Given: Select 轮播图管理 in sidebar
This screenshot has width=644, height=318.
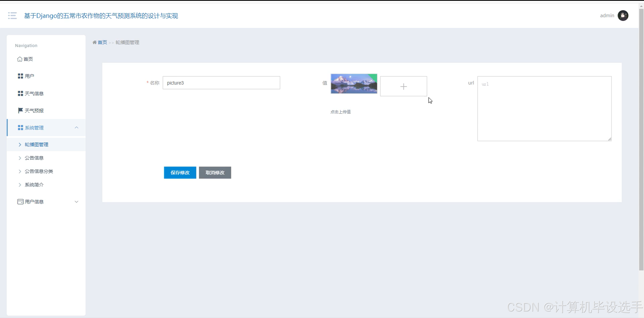Looking at the screenshot, I should pos(37,144).
